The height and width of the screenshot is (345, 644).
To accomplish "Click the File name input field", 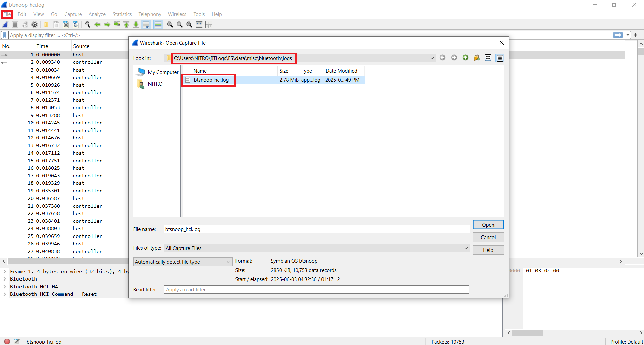I will [x=317, y=229].
